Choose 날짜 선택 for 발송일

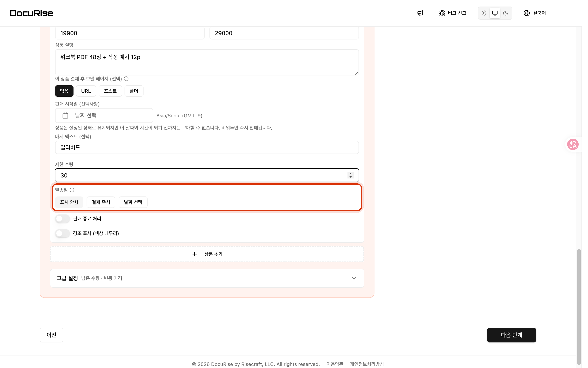click(133, 202)
